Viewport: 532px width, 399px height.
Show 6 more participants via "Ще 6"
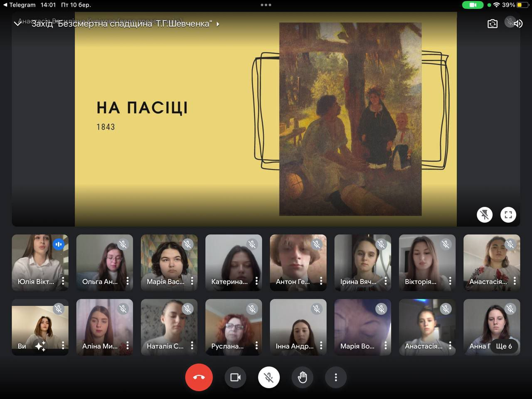coord(504,346)
